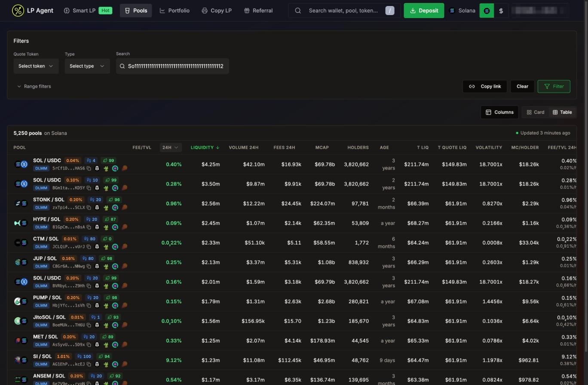This screenshot has height=385, width=588.
Task: Click the green Deposit button
Action: [x=424, y=11]
